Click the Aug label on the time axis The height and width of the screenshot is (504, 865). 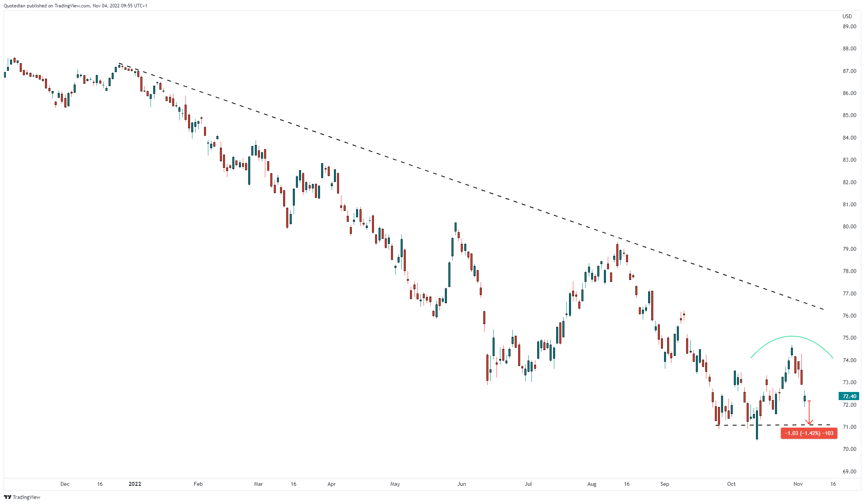[x=592, y=484]
